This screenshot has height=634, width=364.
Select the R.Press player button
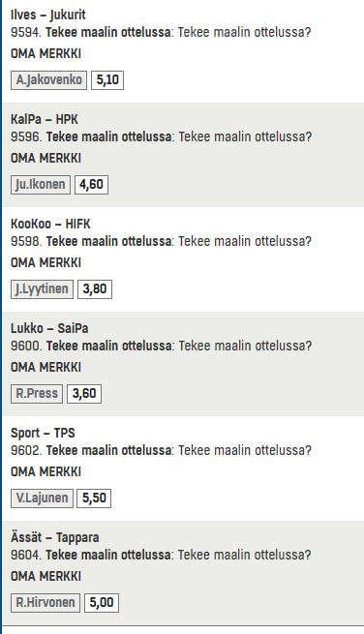click(x=37, y=394)
